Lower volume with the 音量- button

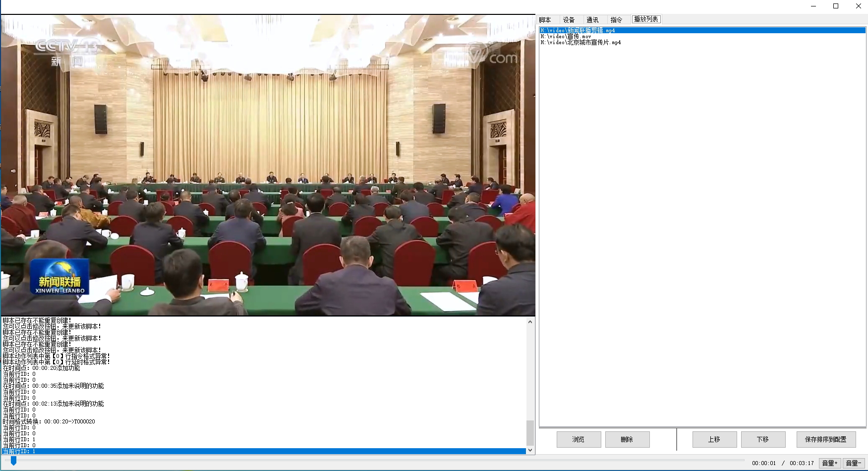pyautogui.click(x=853, y=463)
